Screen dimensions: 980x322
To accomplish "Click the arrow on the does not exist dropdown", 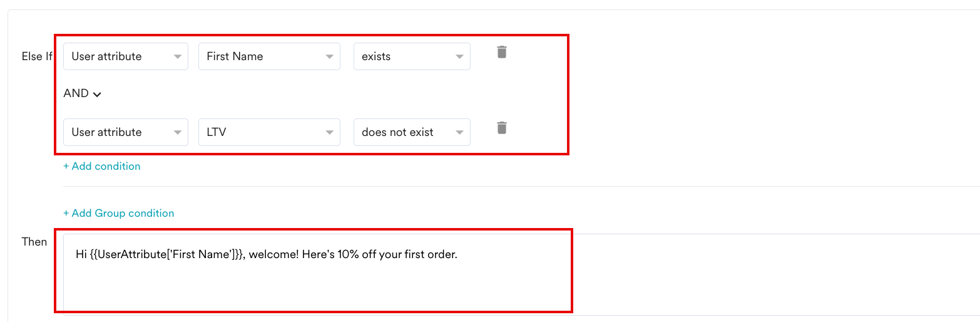I will 459,133.
